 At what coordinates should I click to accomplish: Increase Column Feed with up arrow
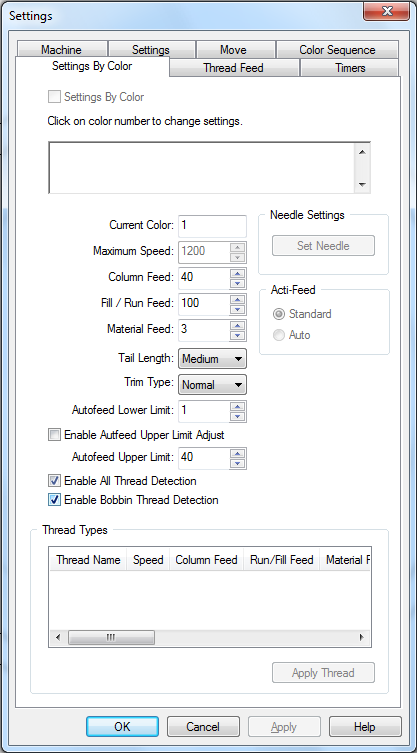[237, 273]
